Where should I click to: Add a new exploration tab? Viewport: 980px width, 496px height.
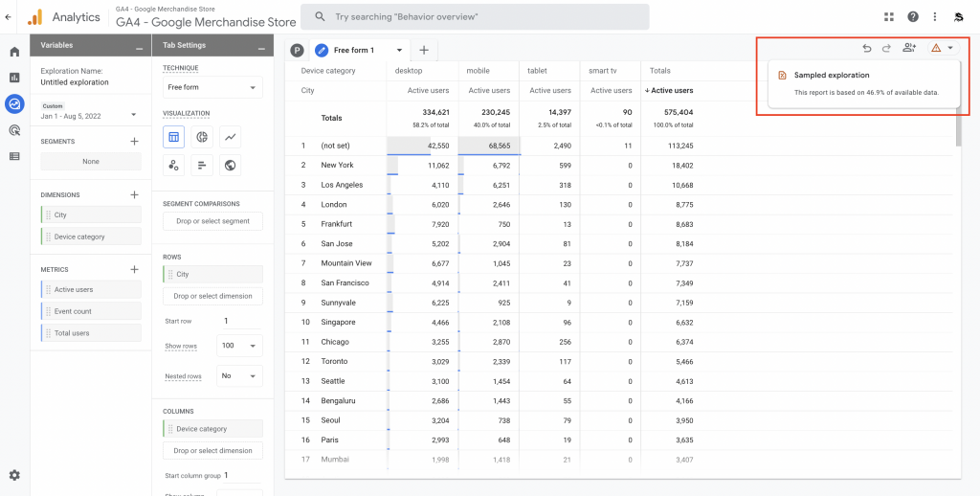point(423,50)
